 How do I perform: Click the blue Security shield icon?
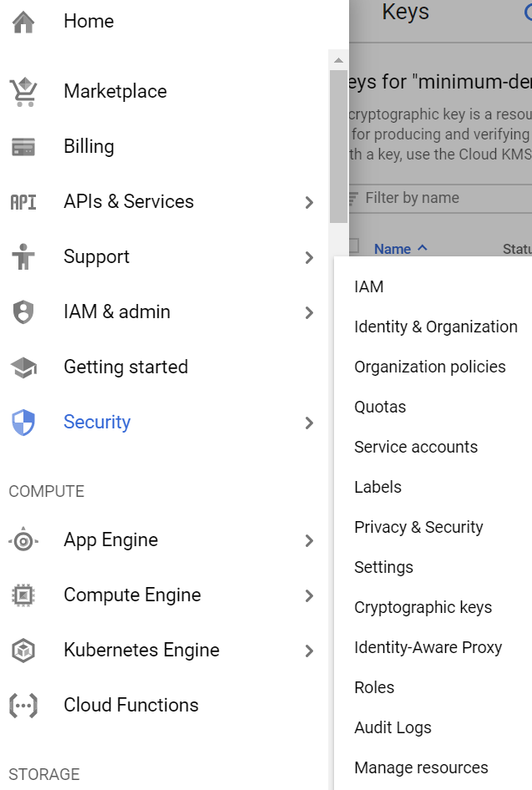23,423
